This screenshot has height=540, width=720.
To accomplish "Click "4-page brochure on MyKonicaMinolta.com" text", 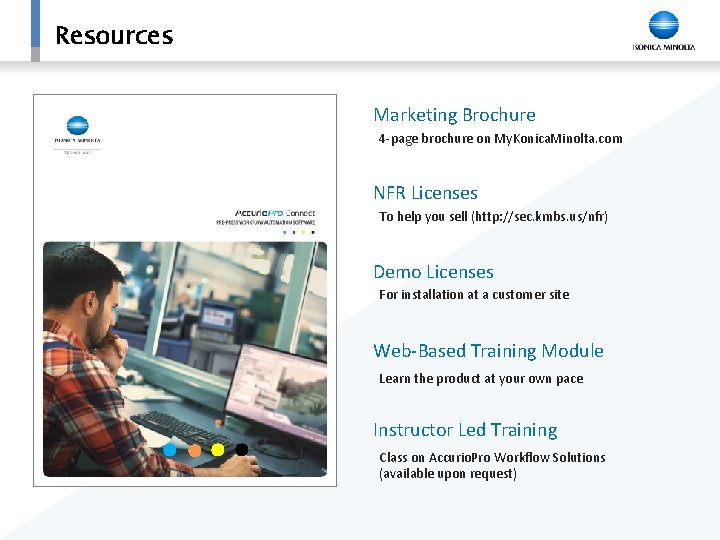I will pos(501,139).
